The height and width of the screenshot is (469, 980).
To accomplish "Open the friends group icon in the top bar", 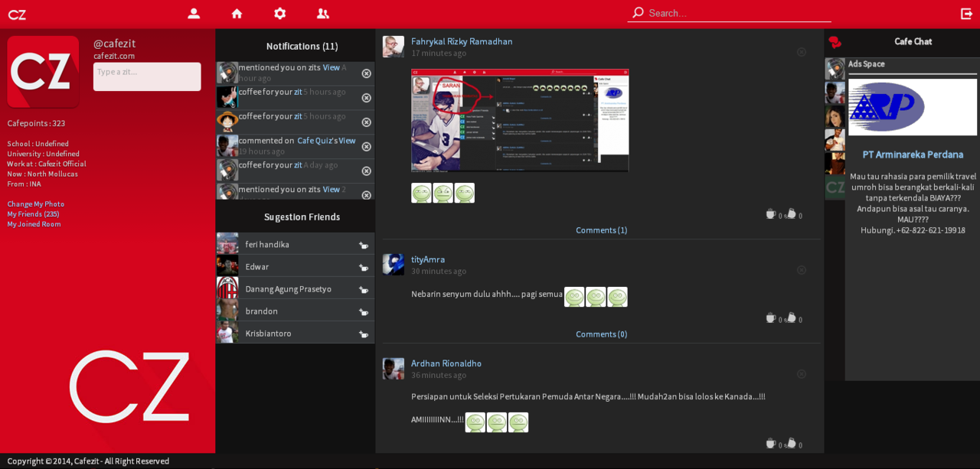I will (323, 13).
